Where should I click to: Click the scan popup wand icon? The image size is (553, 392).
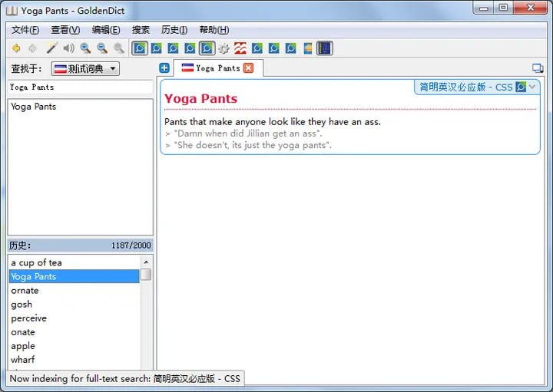pyautogui.click(x=51, y=48)
